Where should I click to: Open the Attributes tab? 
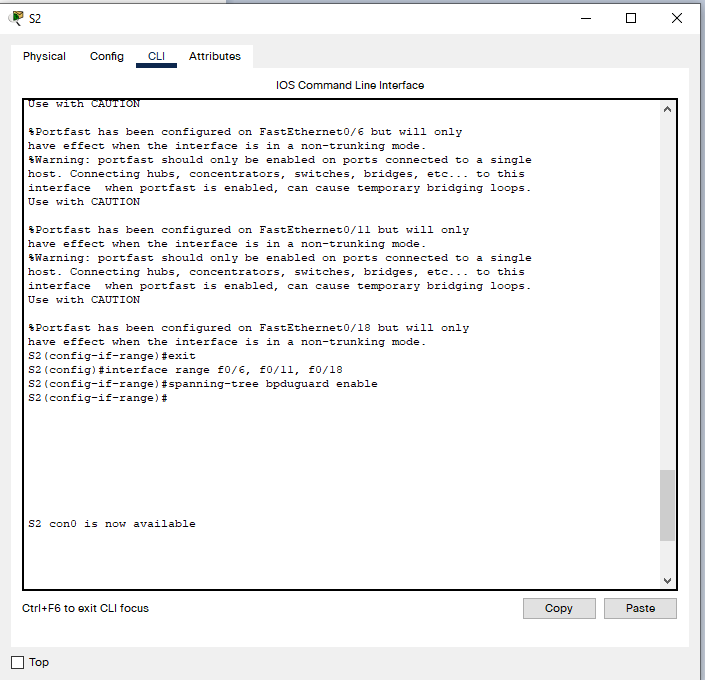point(214,56)
